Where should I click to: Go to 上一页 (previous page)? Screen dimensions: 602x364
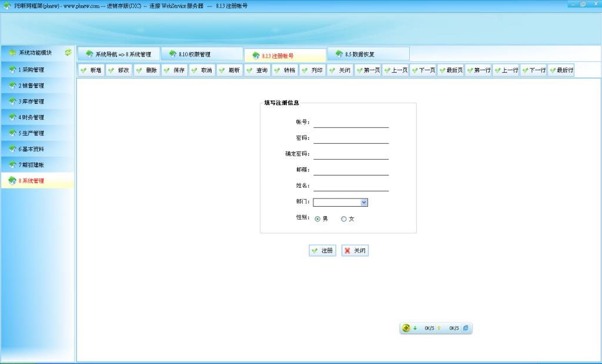click(x=396, y=70)
